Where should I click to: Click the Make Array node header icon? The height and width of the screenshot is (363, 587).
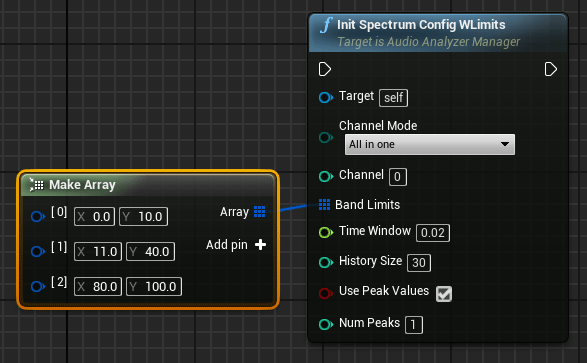(36, 184)
